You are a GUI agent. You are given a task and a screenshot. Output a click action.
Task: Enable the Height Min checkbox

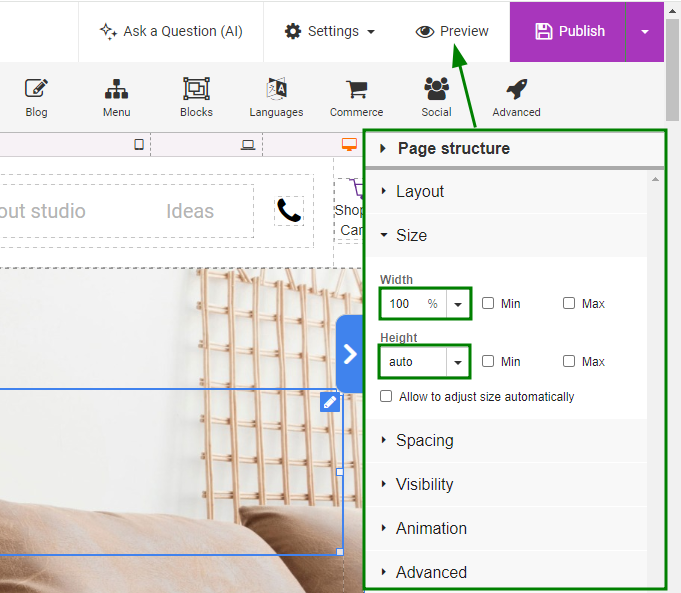488,361
